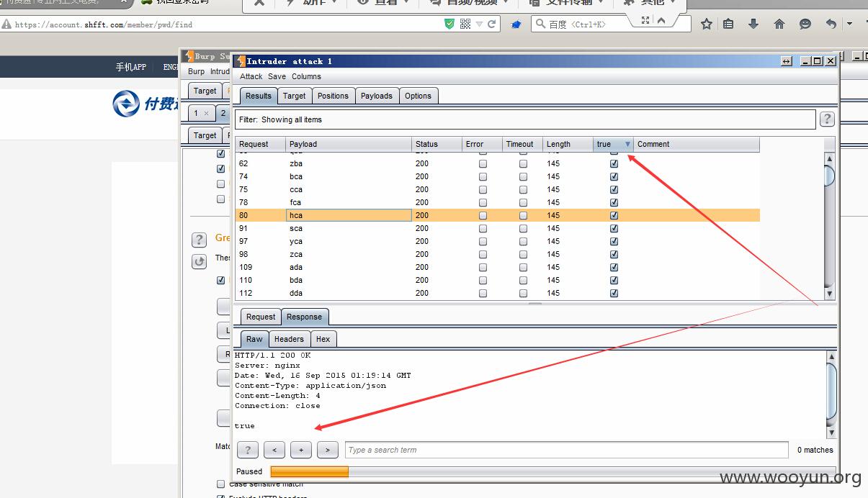Open the Columns menu
Screen dimensions: 868x498
[x=306, y=76]
